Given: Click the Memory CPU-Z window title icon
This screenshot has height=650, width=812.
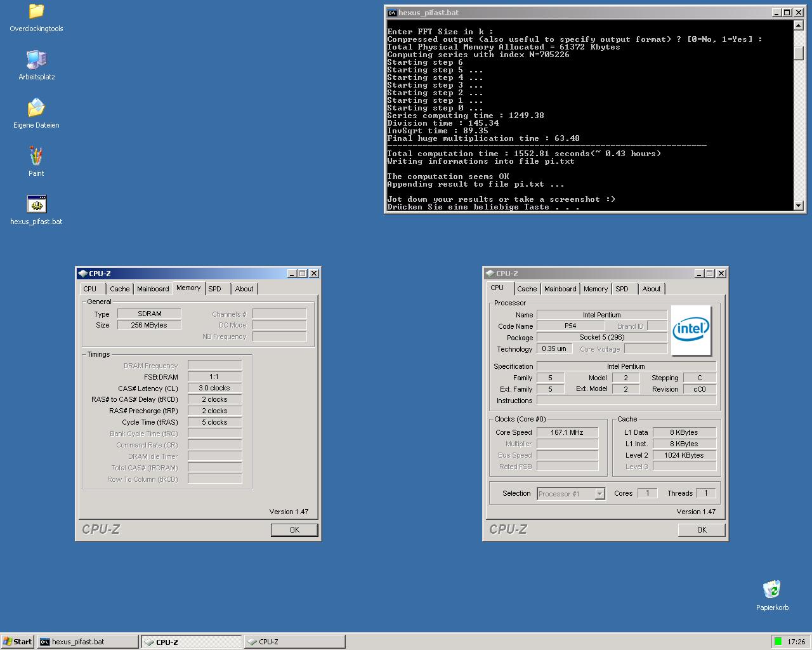Looking at the screenshot, I should pos(82,274).
